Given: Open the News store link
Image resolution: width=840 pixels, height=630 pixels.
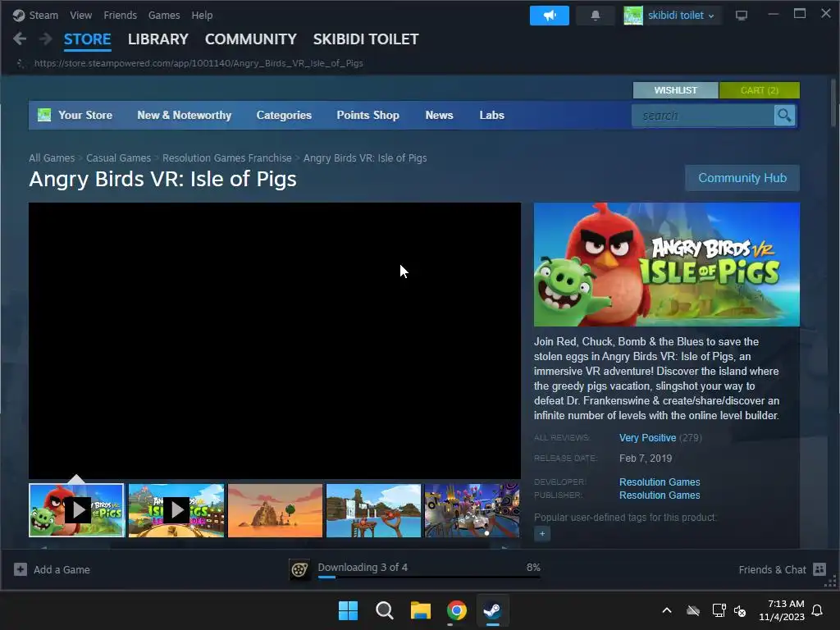Looking at the screenshot, I should point(440,115).
